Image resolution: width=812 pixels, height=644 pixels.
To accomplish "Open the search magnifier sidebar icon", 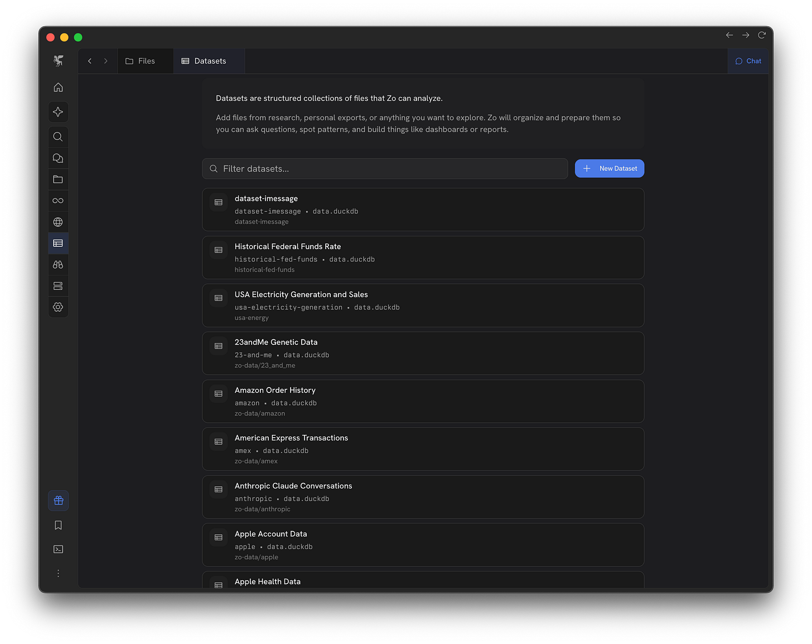I will pyautogui.click(x=58, y=137).
